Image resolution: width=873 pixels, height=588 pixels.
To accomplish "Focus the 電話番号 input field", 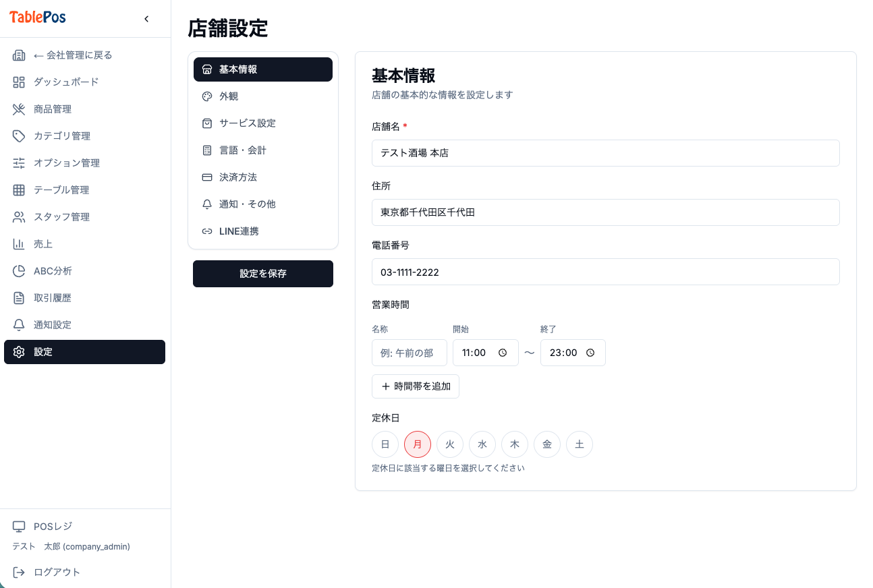I will (606, 272).
